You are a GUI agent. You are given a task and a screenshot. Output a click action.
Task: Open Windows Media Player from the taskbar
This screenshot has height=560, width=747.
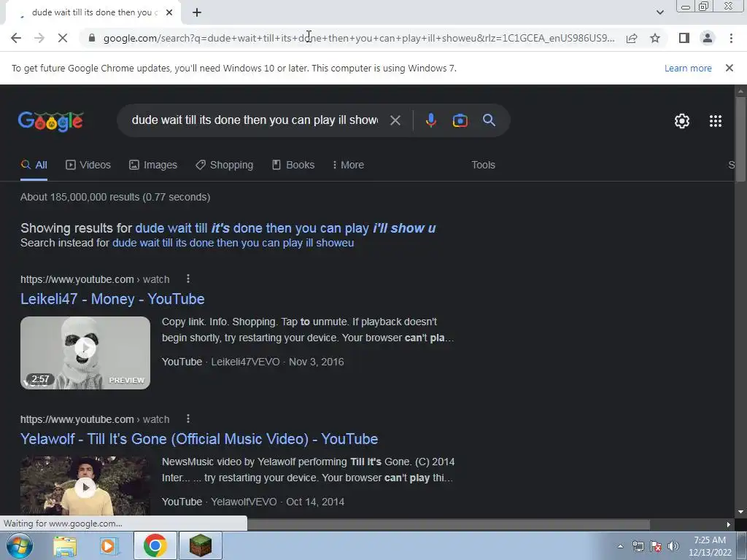(109, 546)
